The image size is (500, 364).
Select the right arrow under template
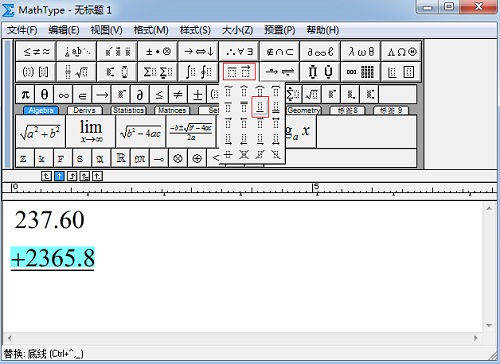click(228, 139)
